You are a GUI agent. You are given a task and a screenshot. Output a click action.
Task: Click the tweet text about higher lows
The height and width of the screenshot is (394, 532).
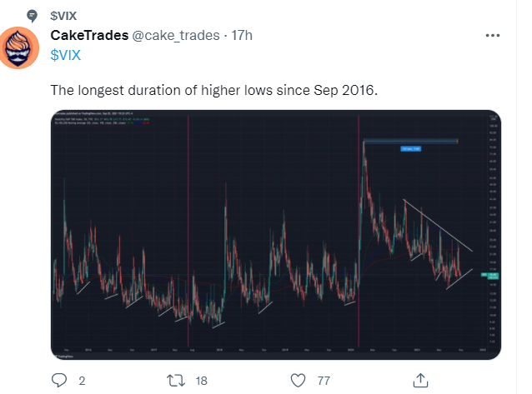tap(214, 89)
